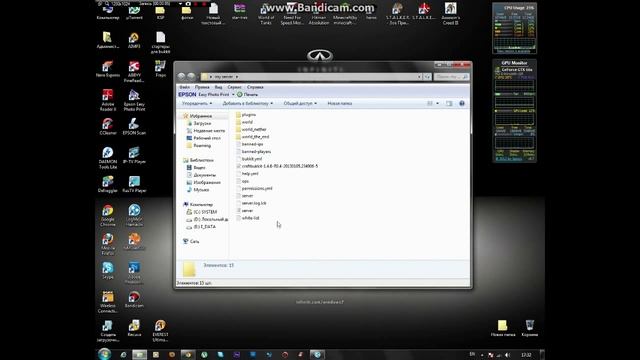Screen dimensions: 640x360
Task: Select Google Chrome desktop icon
Action: point(108,215)
